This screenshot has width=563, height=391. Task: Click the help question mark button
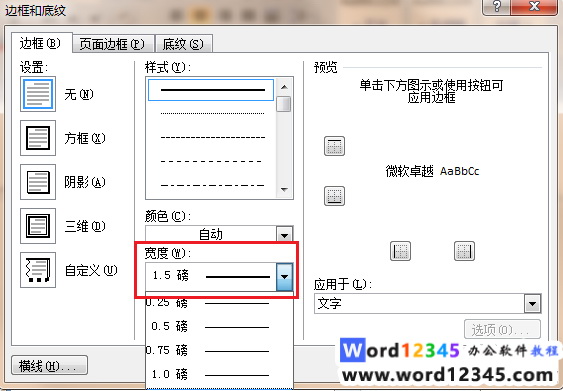click(x=496, y=6)
